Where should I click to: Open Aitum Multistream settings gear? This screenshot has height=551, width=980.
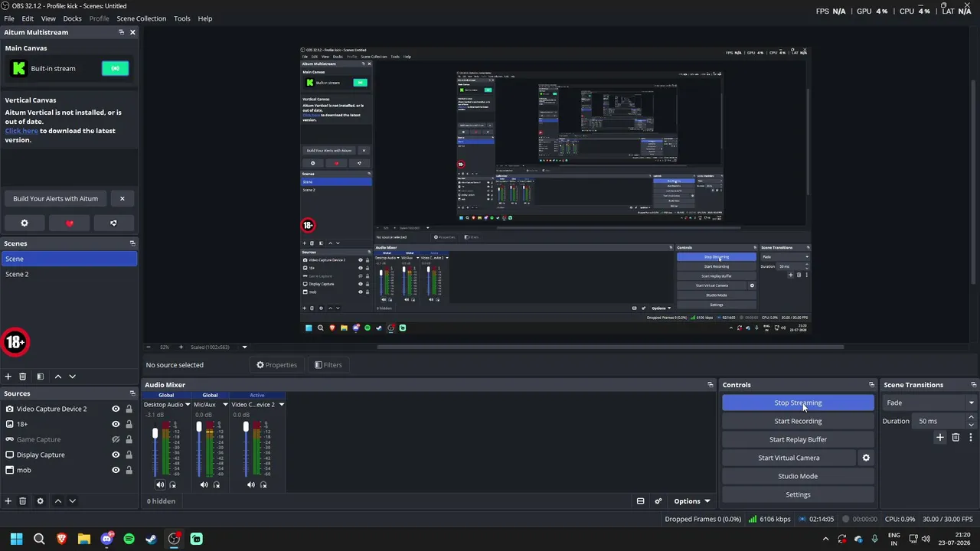(24, 223)
